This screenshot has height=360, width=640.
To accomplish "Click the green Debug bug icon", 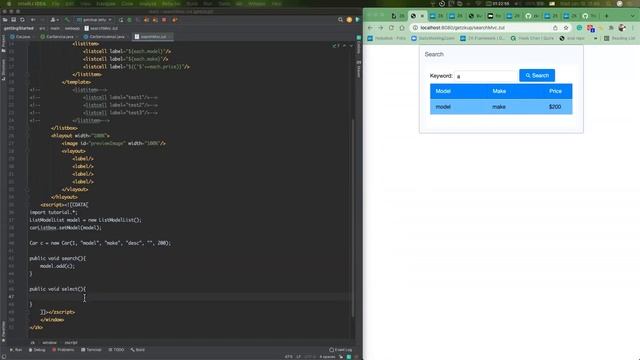I will [129, 20].
